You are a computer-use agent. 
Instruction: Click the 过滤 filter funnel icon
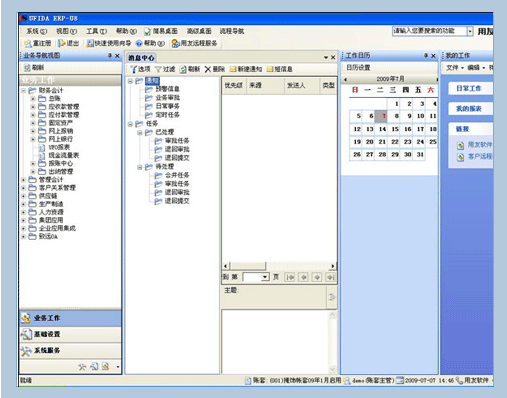pyautogui.click(x=158, y=69)
